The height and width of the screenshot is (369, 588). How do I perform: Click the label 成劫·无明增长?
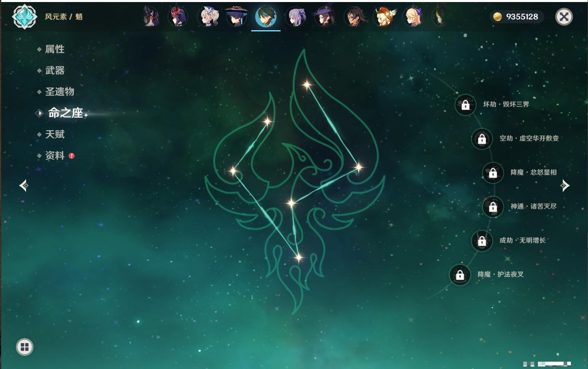522,240
